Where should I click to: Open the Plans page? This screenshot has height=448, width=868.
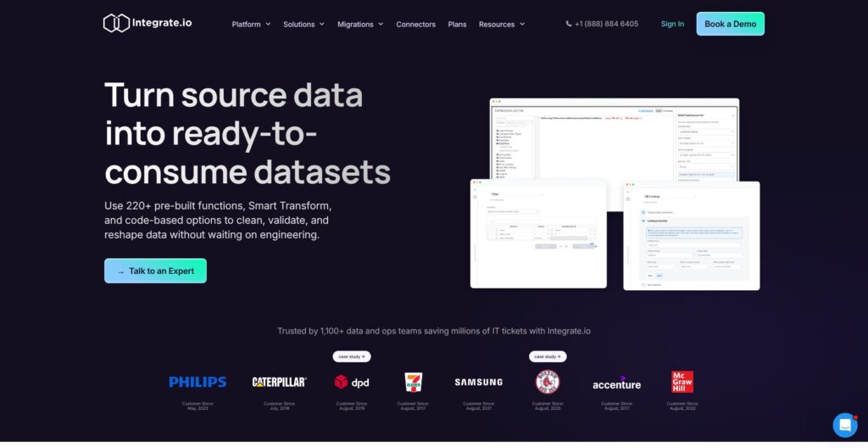coord(457,25)
